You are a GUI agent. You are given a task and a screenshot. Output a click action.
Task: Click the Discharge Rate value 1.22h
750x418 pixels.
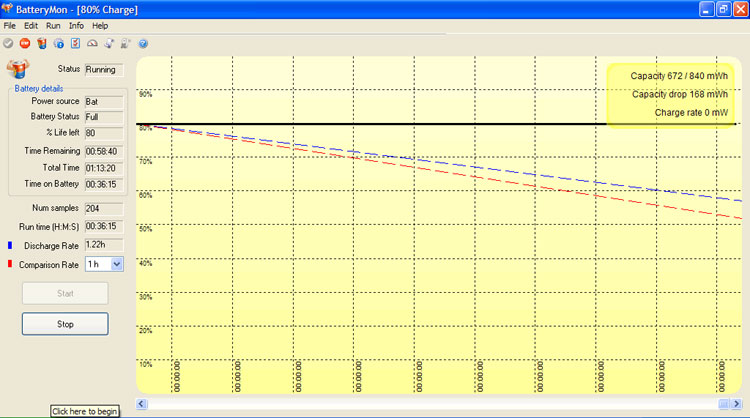point(104,245)
